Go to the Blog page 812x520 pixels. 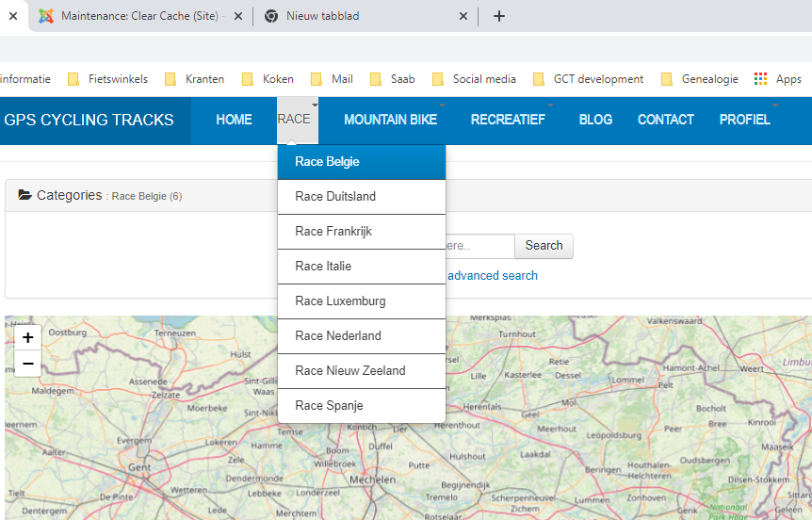pyautogui.click(x=595, y=120)
